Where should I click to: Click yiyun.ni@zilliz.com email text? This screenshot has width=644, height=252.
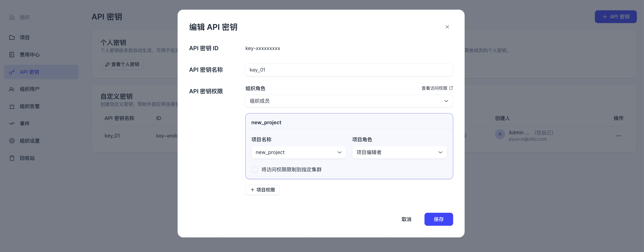coord(527,139)
